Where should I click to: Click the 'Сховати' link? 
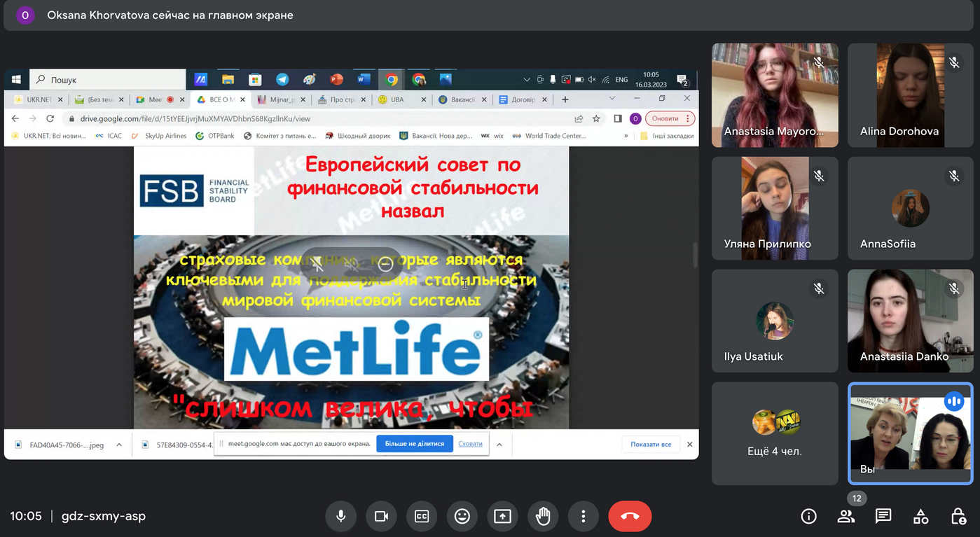click(x=470, y=444)
